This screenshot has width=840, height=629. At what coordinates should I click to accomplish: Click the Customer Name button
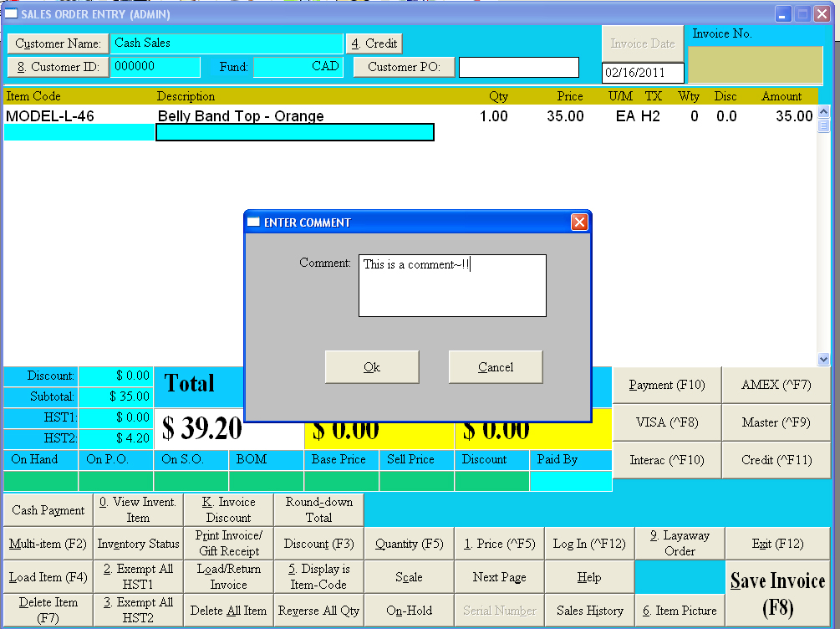(x=58, y=43)
